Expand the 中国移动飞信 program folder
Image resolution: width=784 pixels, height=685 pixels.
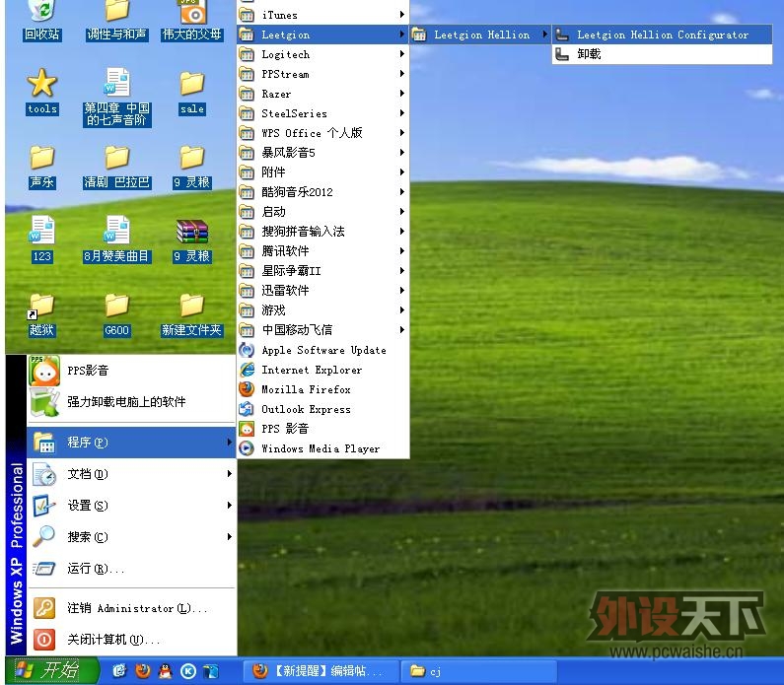point(323,330)
